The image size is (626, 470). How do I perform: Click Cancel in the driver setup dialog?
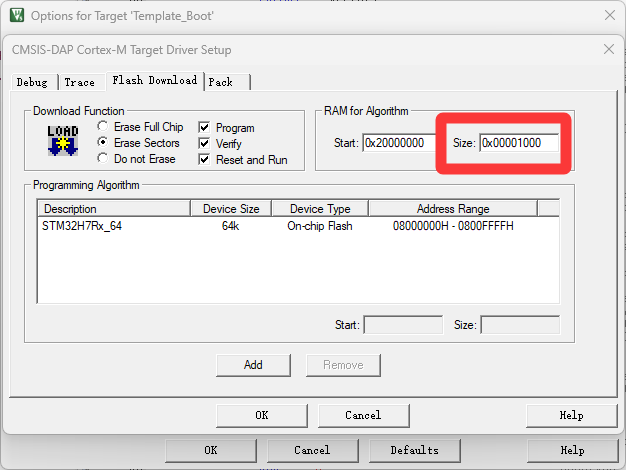[363, 415]
